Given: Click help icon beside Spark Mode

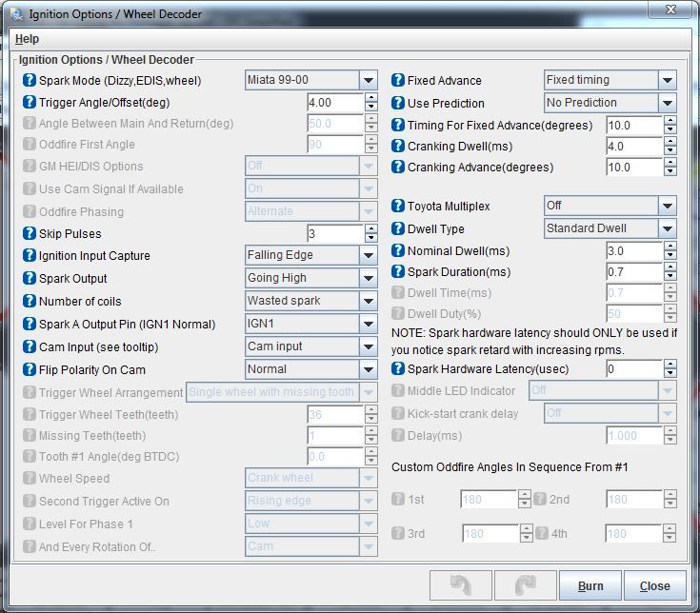Looking at the screenshot, I should coord(30,81).
